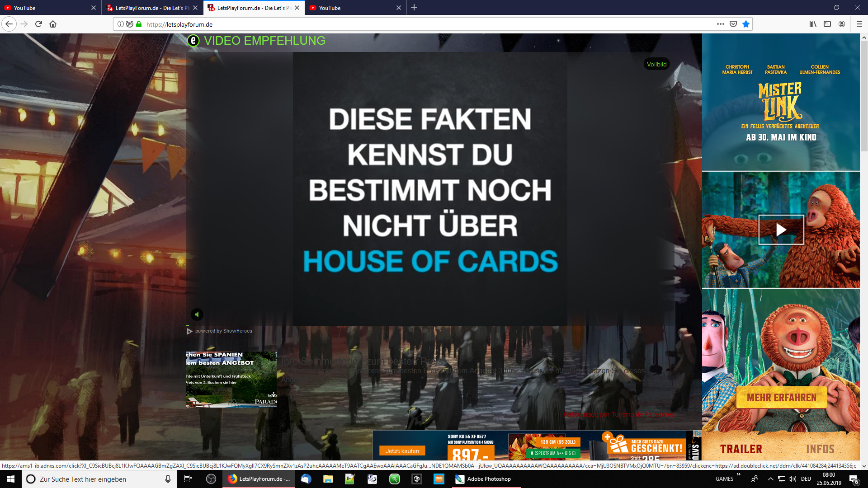Close the inactive LetsPlayForum.de tab
The height and width of the screenshot is (488, 868).
click(195, 8)
